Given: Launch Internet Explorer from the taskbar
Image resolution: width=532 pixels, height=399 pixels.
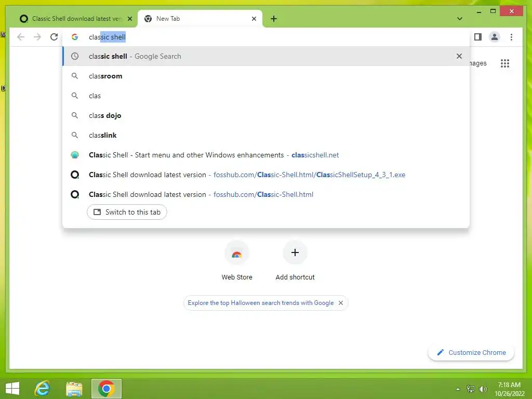Looking at the screenshot, I should coord(43,389).
